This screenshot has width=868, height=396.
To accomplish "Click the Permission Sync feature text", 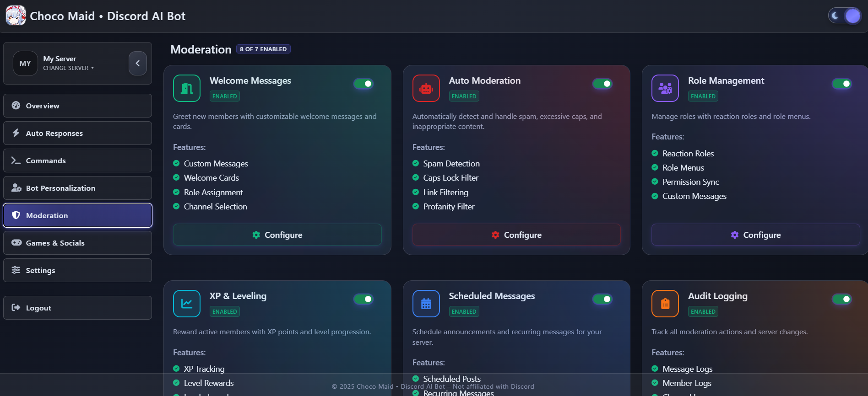I will point(690,182).
